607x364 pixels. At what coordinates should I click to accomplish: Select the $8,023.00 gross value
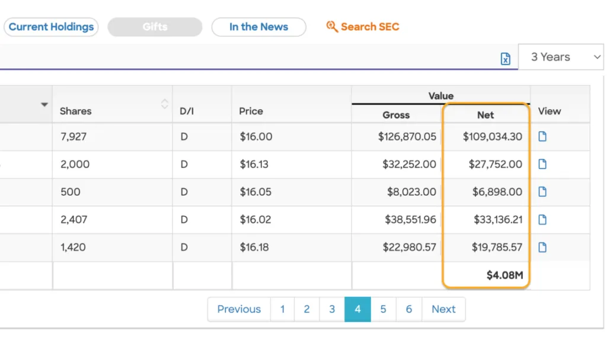[411, 191]
